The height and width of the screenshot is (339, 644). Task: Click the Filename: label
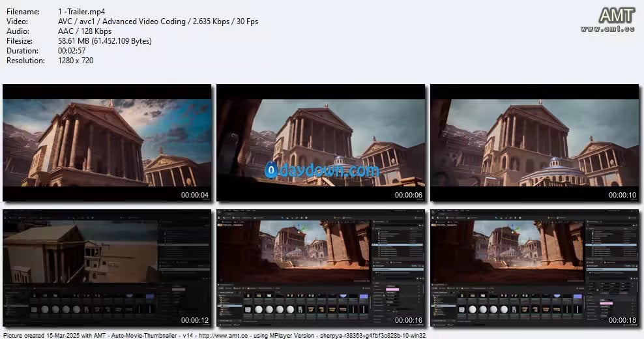[23, 12]
